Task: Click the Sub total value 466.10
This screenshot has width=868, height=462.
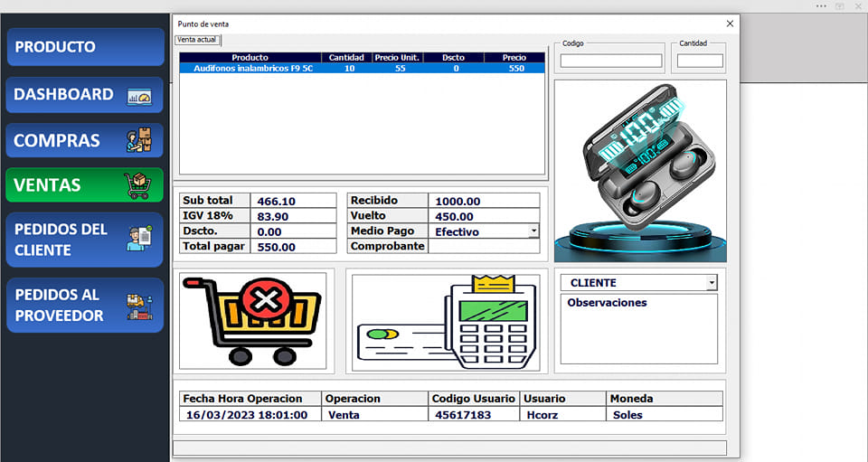Action: 293,201
